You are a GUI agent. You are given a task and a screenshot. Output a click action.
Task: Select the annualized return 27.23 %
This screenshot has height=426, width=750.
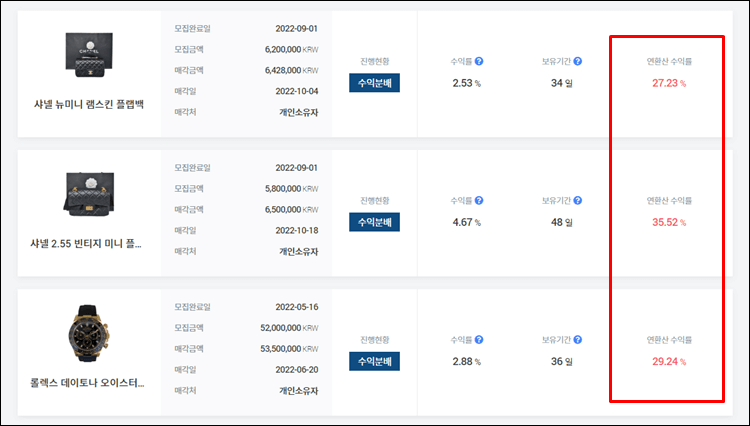(669, 83)
